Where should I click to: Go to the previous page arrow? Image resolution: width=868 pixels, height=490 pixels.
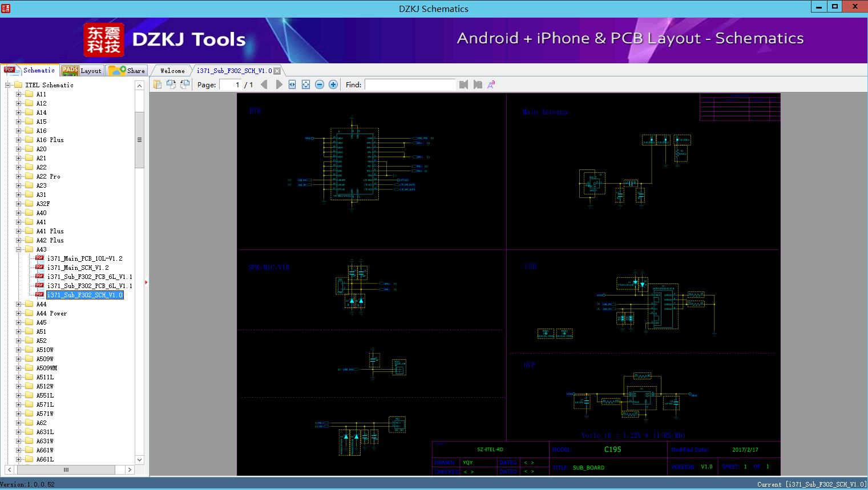click(x=264, y=84)
